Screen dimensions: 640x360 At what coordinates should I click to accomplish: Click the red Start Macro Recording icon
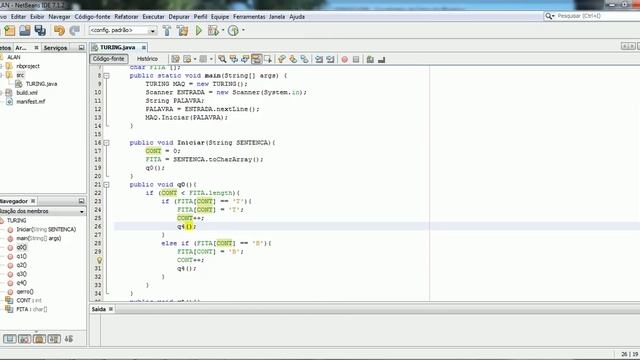tap(345, 60)
